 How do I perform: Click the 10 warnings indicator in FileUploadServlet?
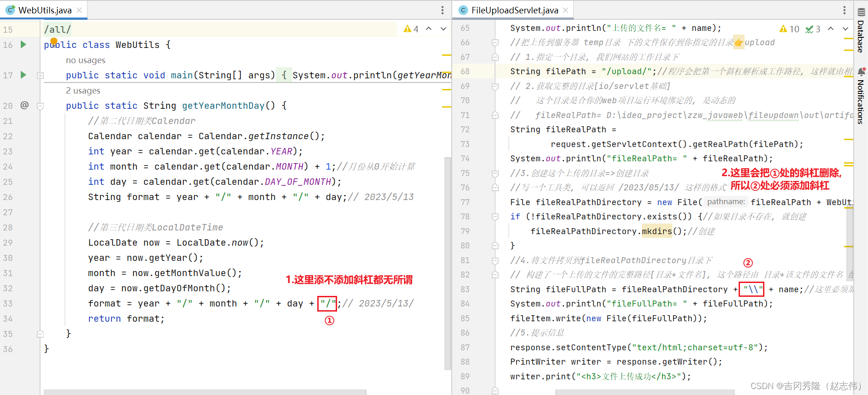click(x=789, y=29)
